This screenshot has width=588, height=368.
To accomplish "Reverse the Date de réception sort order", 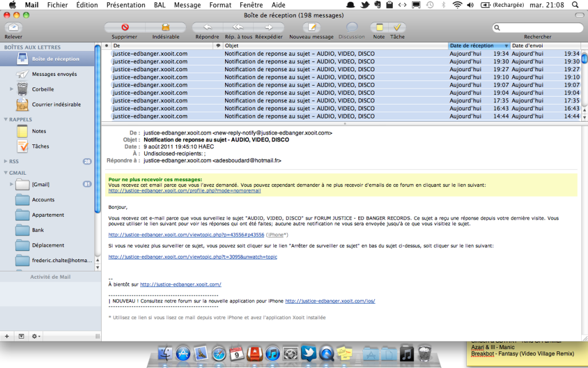I will coord(479,46).
